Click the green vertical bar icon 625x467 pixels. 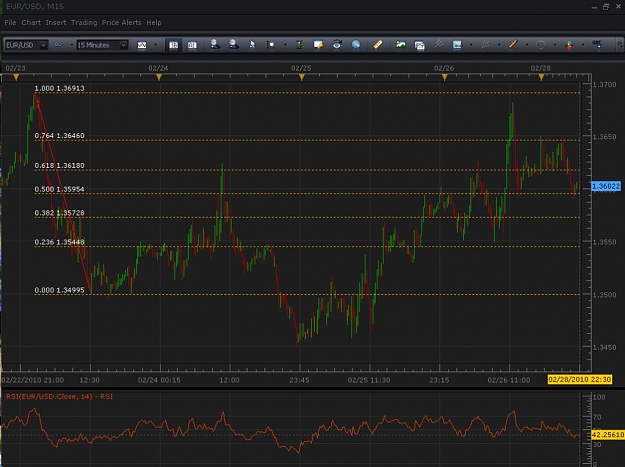299,45
